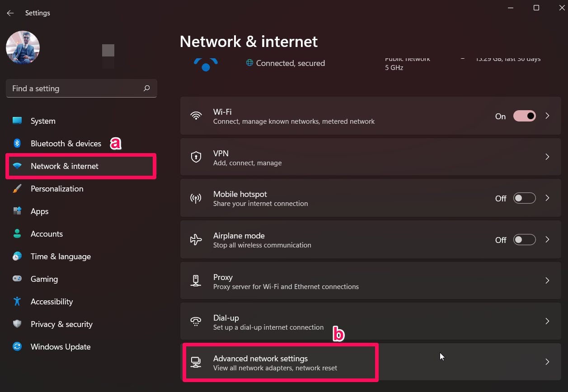Image resolution: width=568 pixels, height=392 pixels.
Task: Select the Proxy server icon
Action: pos(196,280)
